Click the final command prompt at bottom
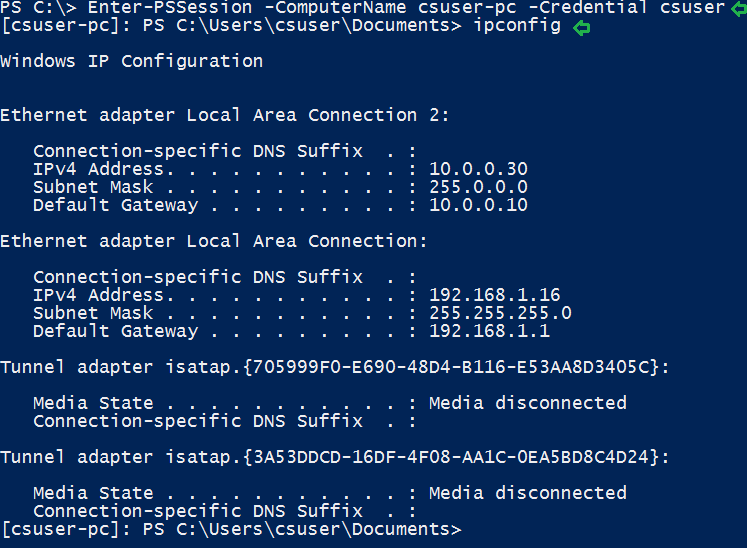The image size is (747, 548). (x=230, y=529)
